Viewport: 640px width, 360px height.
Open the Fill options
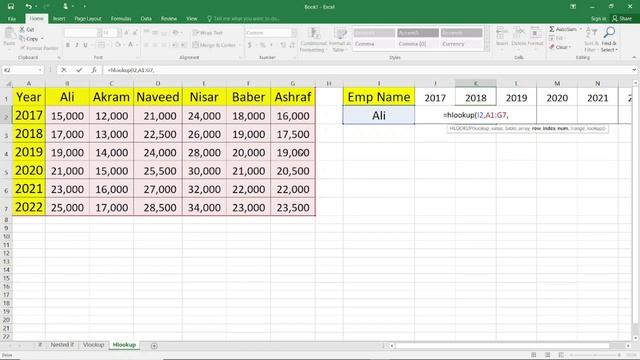(558, 38)
